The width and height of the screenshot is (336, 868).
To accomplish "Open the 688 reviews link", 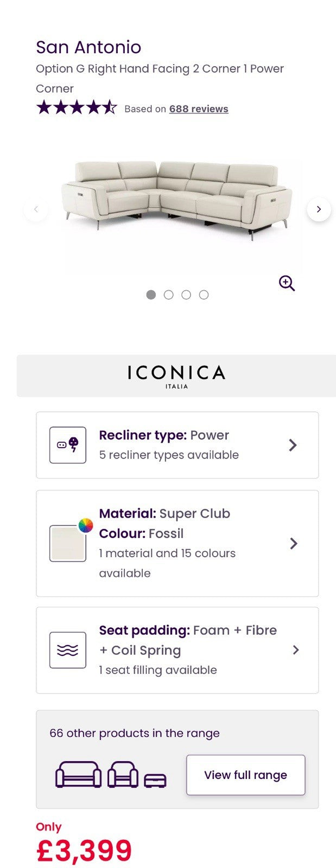I will (x=199, y=109).
